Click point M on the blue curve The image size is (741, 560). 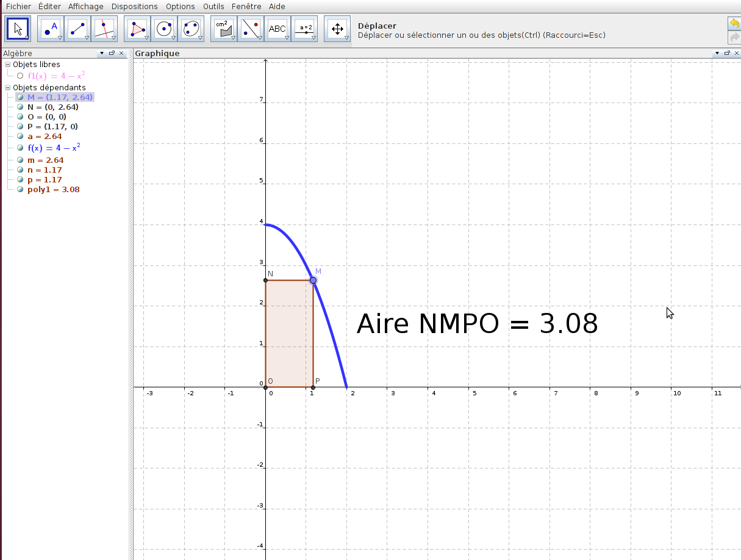[x=313, y=280]
